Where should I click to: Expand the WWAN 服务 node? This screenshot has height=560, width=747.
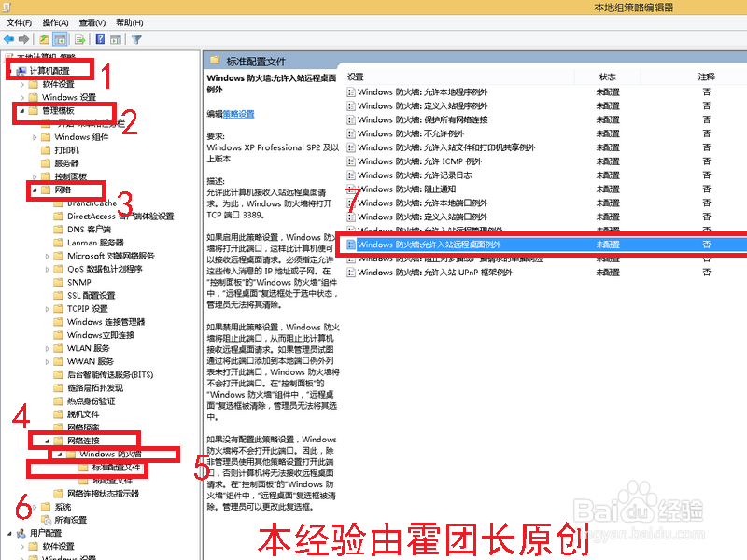click(48, 362)
